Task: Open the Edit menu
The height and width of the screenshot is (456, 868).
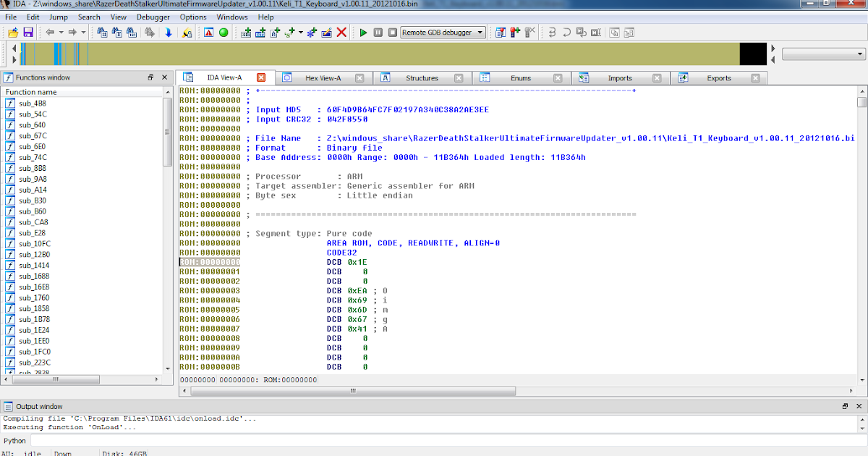Action: 33,17
